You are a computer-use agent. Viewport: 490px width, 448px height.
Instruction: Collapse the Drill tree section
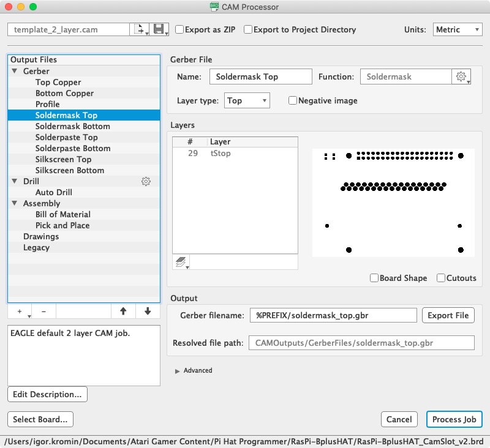pyautogui.click(x=14, y=181)
